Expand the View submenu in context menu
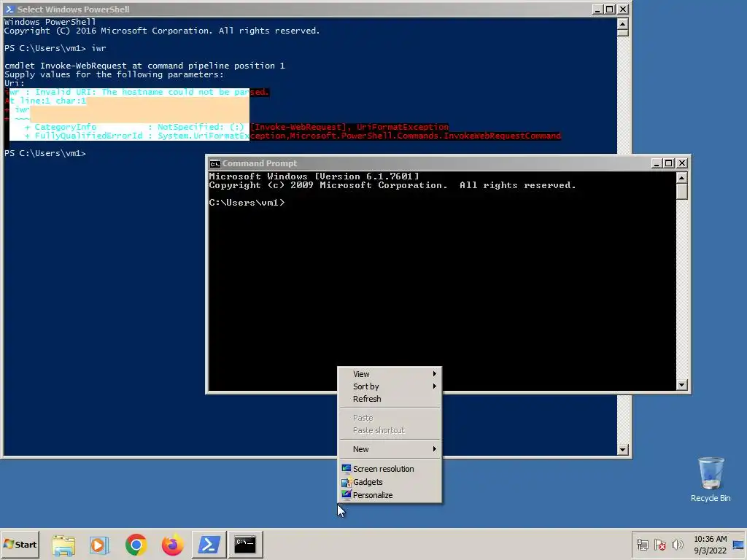This screenshot has width=747, height=560. coord(390,374)
